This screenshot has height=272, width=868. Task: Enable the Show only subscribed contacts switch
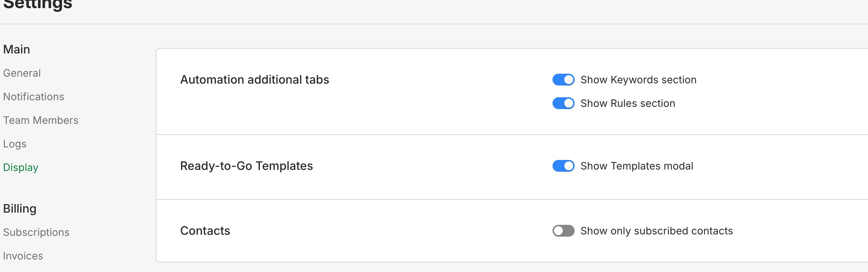[563, 231]
